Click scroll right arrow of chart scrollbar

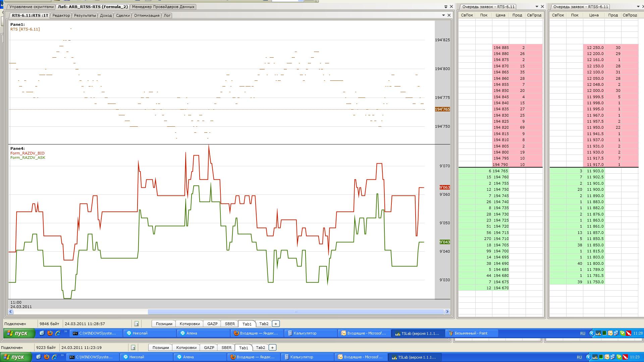(x=447, y=312)
